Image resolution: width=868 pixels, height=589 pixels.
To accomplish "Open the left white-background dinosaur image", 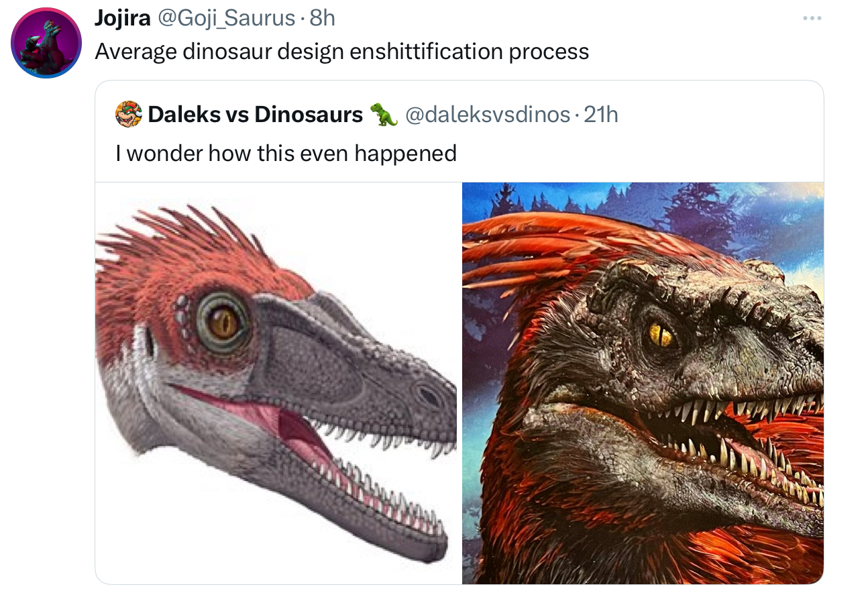I will click(276, 382).
